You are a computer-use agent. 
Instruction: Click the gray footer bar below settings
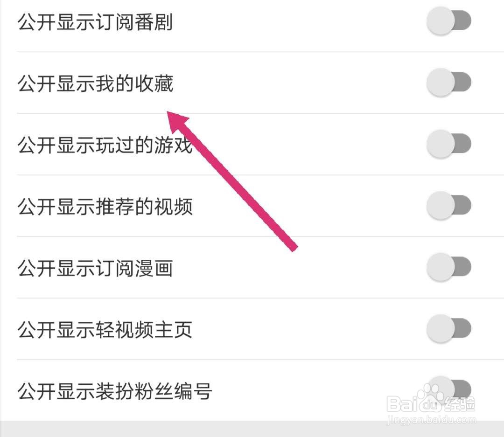(x=252, y=429)
